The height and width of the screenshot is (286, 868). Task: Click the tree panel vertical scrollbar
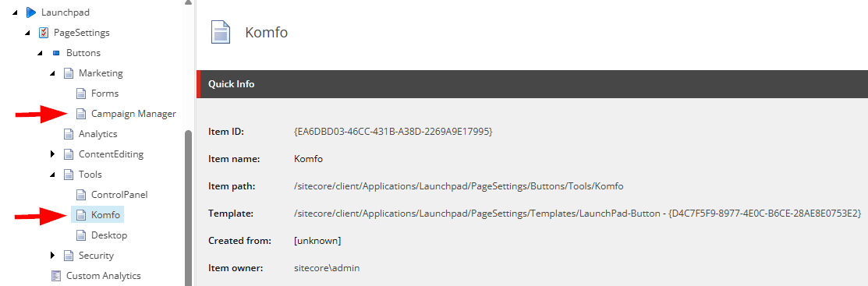(188, 207)
